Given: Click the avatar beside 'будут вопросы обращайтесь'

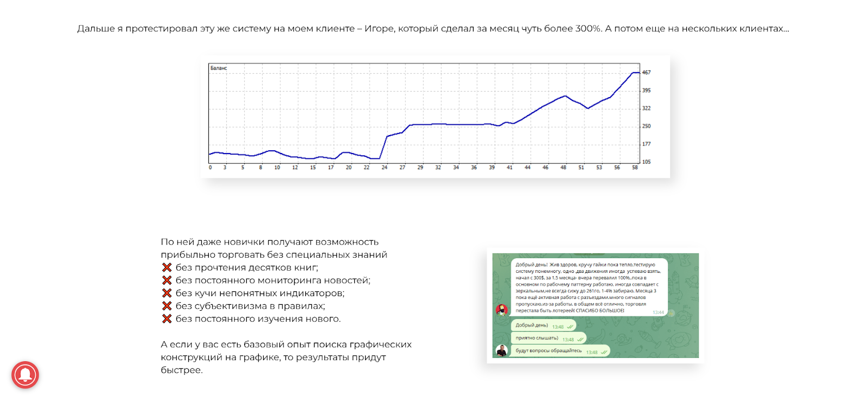Looking at the screenshot, I should (502, 350).
